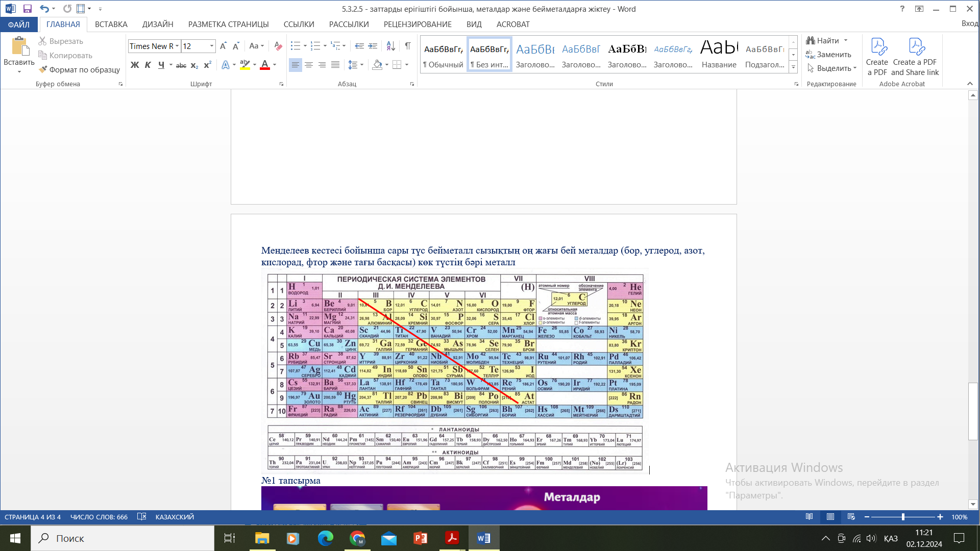Show paragraph marks with pilcrow icon
The height and width of the screenshot is (551, 980).
(408, 46)
